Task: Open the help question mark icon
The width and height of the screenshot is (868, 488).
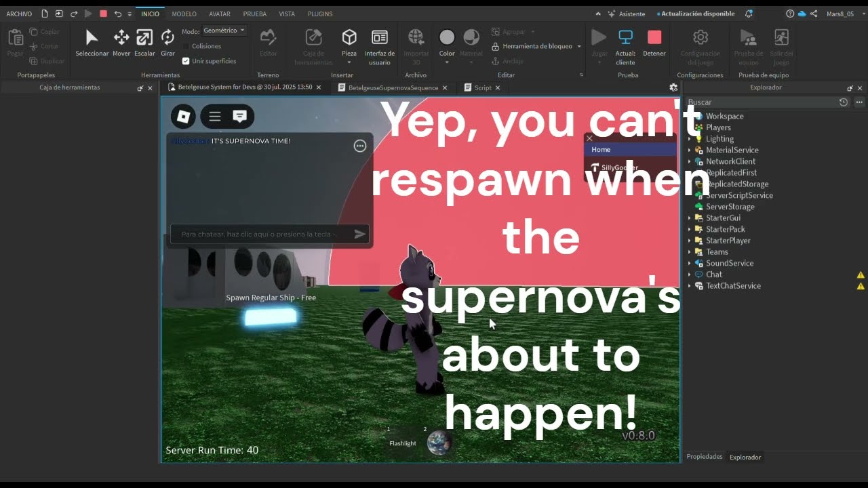Action: pyautogui.click(x=790, y=14)
